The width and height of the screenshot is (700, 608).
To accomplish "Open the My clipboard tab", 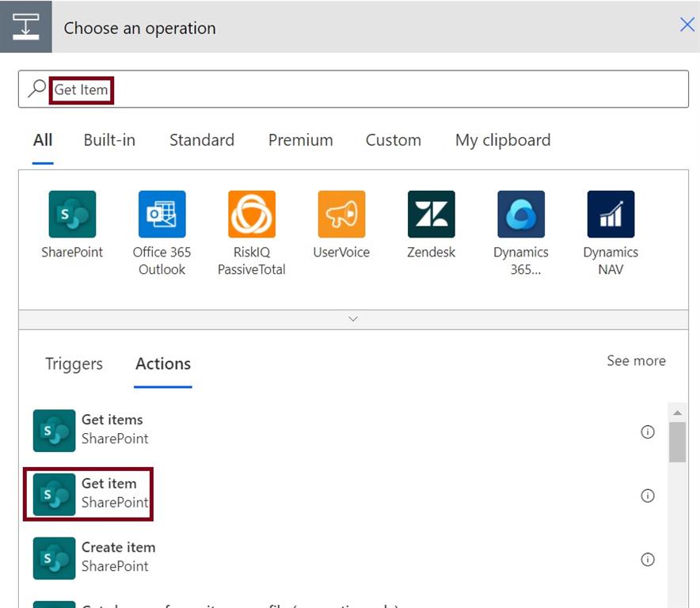I will (x=502, y=140).
